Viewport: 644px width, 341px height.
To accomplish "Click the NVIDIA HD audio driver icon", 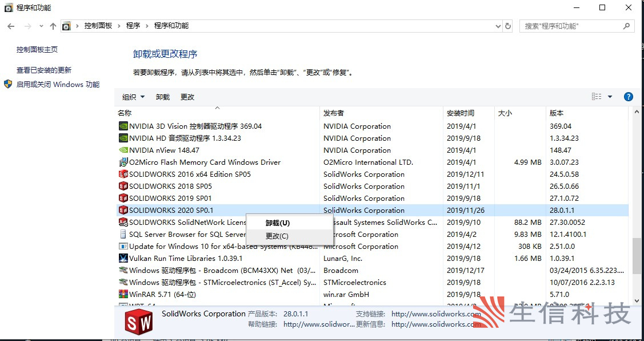I will pos(123,138).
